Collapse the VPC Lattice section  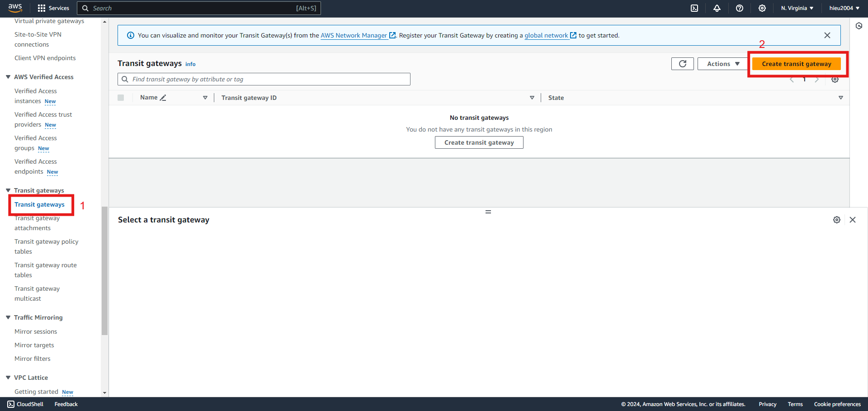pyautogui.click(x=8, y=378)
